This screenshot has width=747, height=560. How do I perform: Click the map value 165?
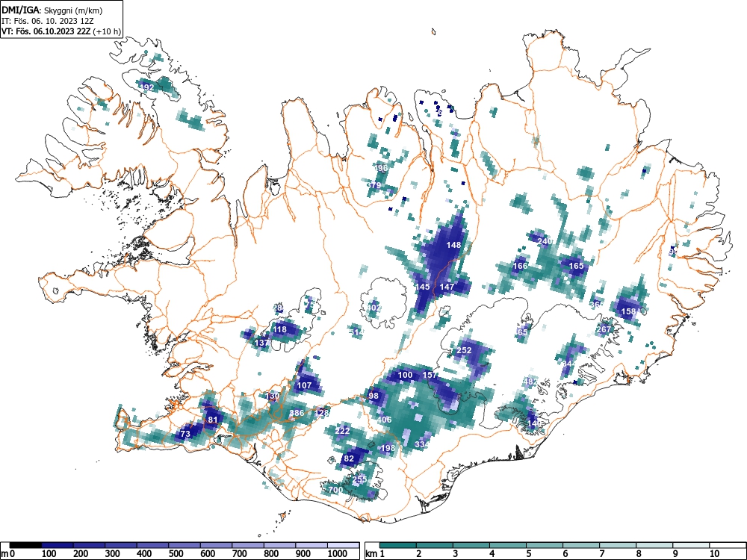pos(577,266)
